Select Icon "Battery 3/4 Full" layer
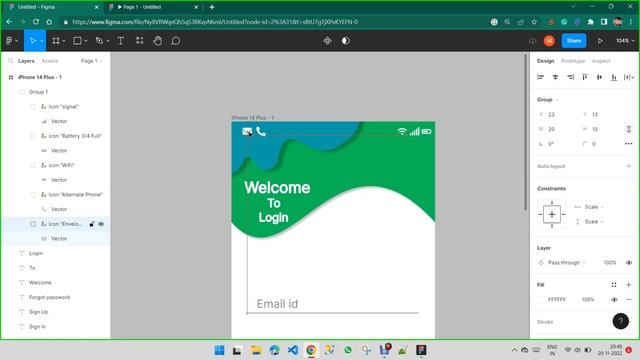Screen dimensions: 640x360 click(75, 136)
